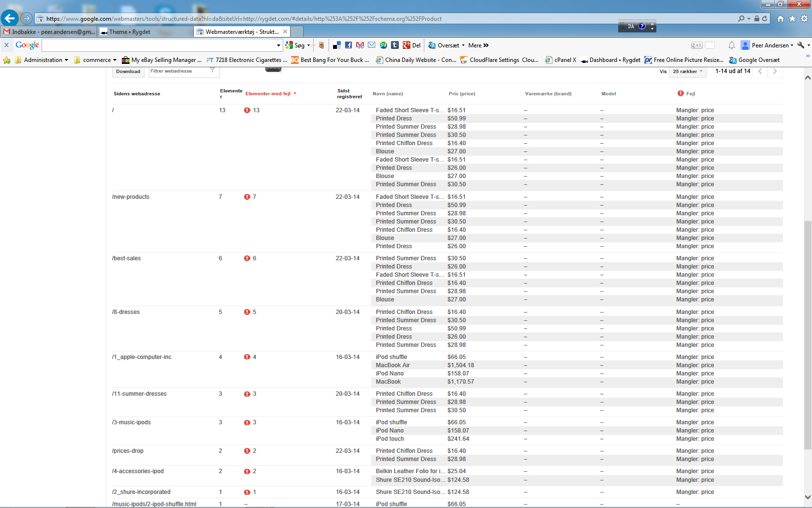Image resolution: width=812 pixels, height=508 pixels.
Task: Open My eBay Selling Manager bookmark
Action: 161,60
